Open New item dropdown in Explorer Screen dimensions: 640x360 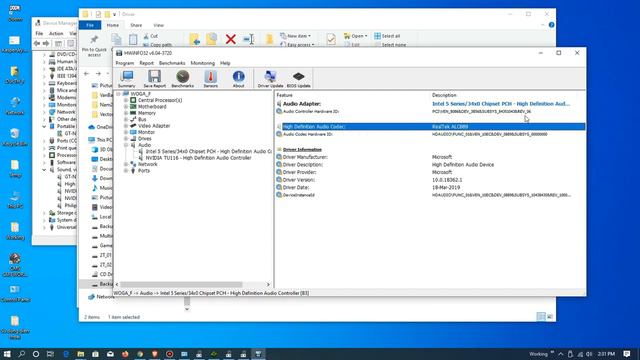(296, 36)
